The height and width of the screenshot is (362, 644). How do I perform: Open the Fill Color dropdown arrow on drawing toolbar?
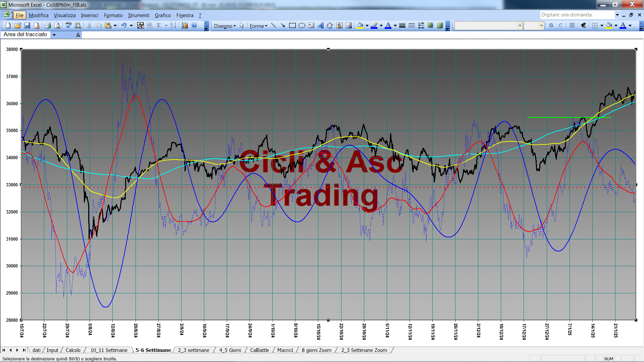click(x=367, y=25)
